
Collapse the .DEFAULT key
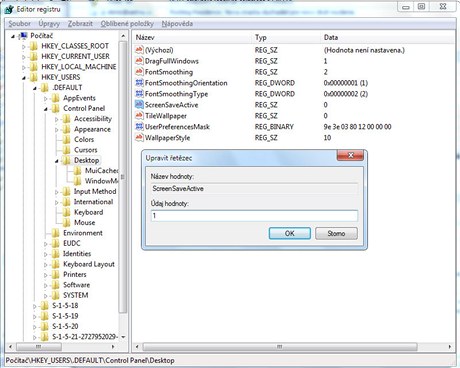35,88
